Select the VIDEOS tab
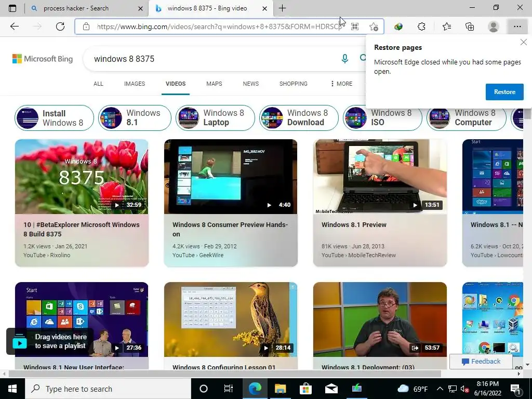 click(x=176, y=84)
